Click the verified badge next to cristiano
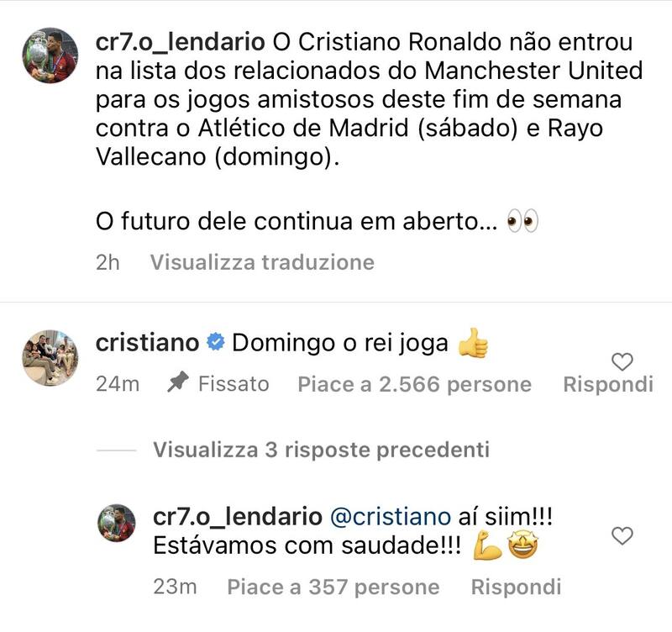The height and width of the screenshot is (632, 672). point(216,343)
